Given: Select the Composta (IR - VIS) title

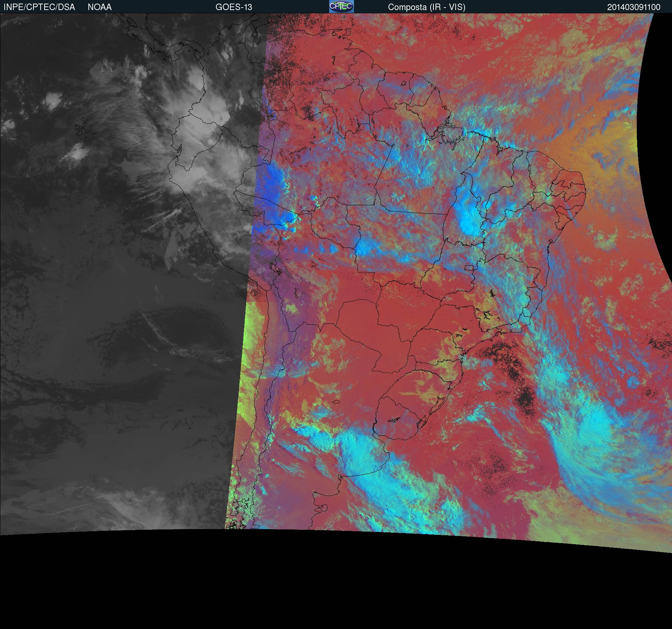Looking at the screenshot, I should (x=427, y=7).
